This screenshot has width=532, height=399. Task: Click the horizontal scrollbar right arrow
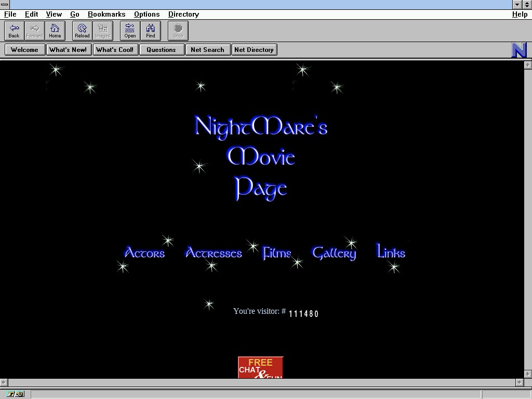point(519,382)
